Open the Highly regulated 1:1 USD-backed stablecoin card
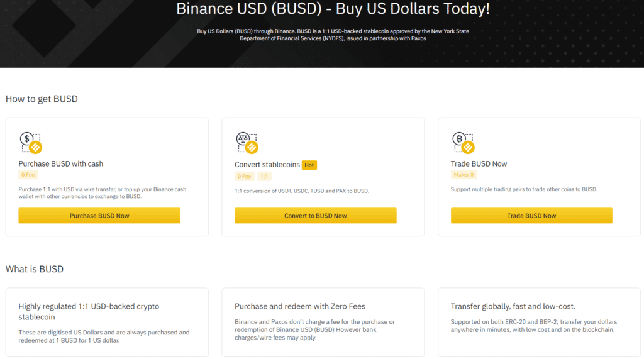 [107, 322]
